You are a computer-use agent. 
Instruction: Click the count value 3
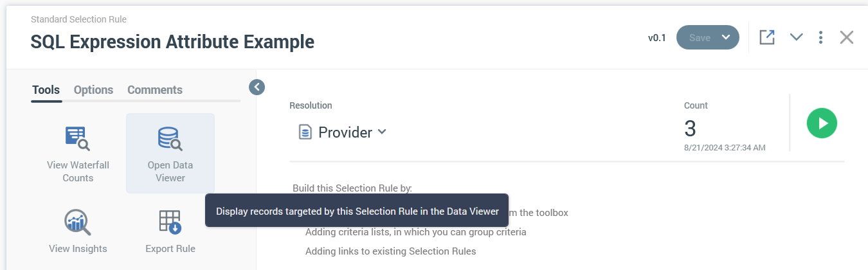[690, 129]
